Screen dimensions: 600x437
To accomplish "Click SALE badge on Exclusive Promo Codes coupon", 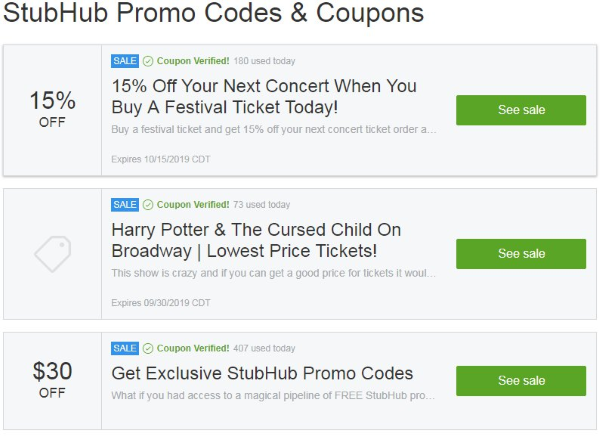I will [x=125, y=349].
